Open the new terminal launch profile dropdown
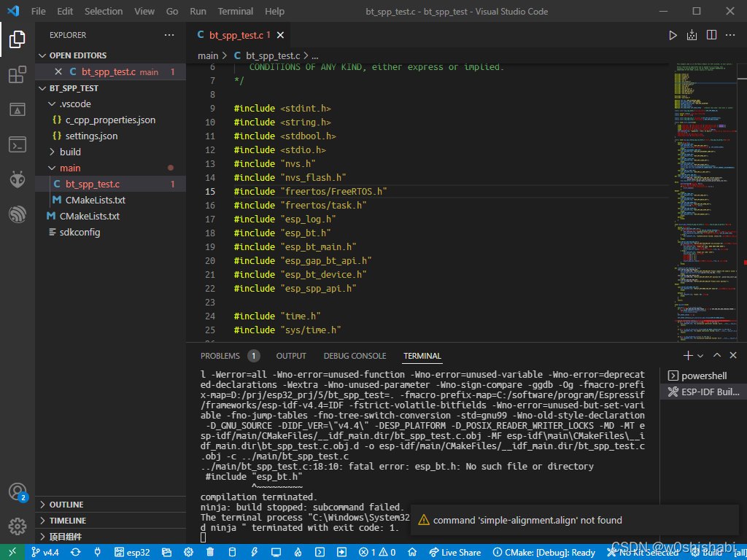Image resolution: width=747 pixels, height=560 pixels. 700,356
